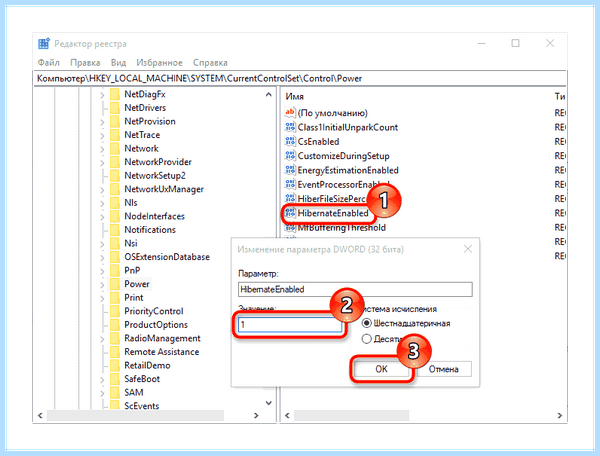Confirm the DWORD dialog with OK

pos(381,369)
